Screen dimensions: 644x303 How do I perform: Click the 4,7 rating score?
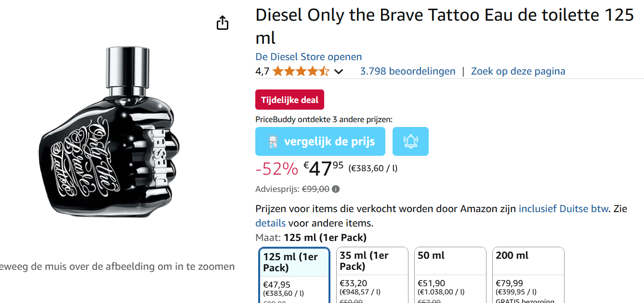coord(262,71)
